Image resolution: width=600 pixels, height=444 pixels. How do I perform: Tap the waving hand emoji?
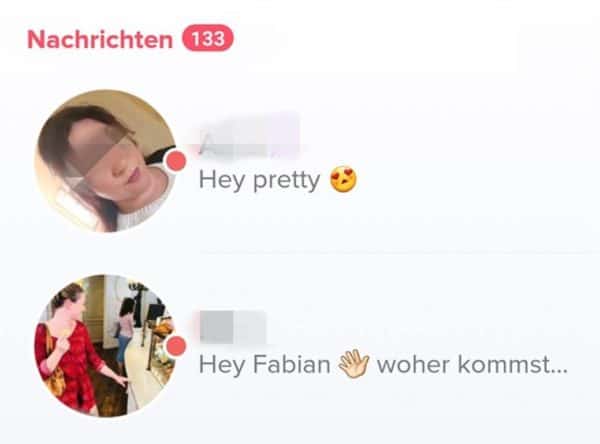pyautogui.click(x=354, y=364)
